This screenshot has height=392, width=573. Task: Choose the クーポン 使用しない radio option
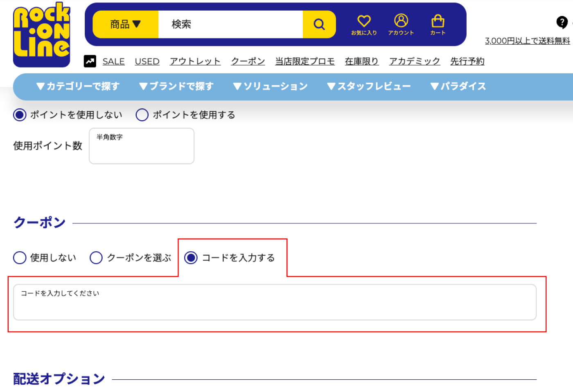pyautogui.click(x=20, y=258)
